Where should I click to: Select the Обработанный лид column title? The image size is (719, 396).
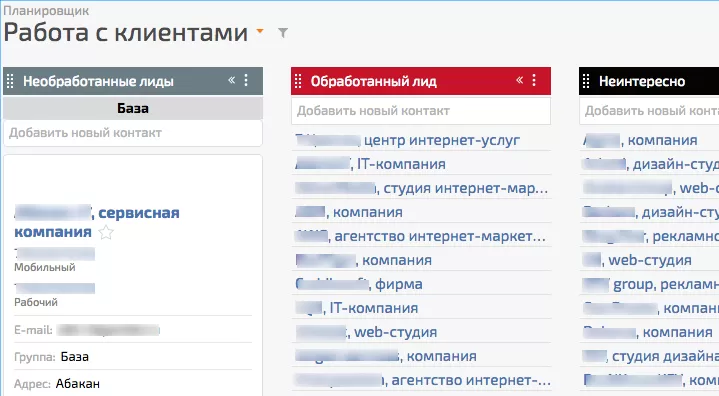pyautogui.click(x=374, y=82)
